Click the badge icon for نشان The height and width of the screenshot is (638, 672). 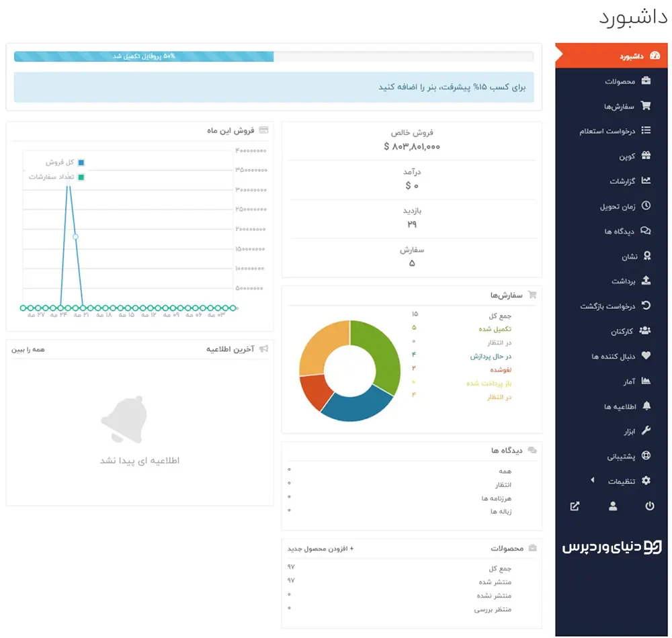point(647,256)
